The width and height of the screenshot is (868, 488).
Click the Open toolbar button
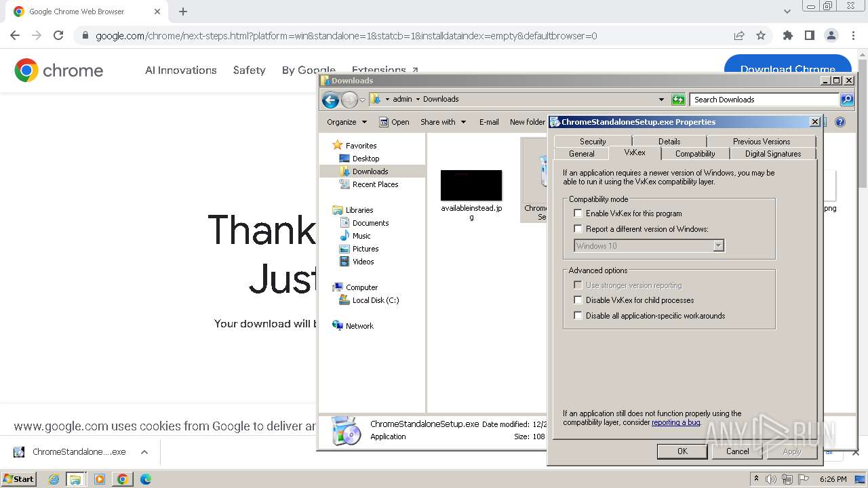[x=394, y=122]
